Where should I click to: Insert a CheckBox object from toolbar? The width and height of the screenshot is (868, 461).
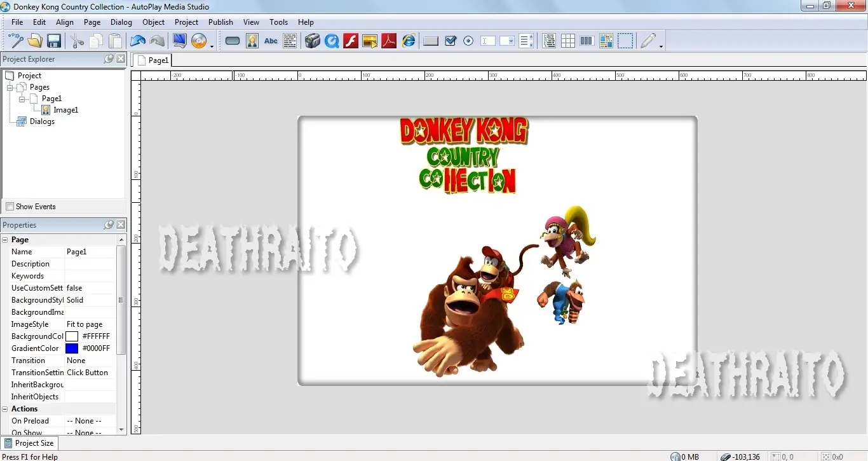click(451, 41)
